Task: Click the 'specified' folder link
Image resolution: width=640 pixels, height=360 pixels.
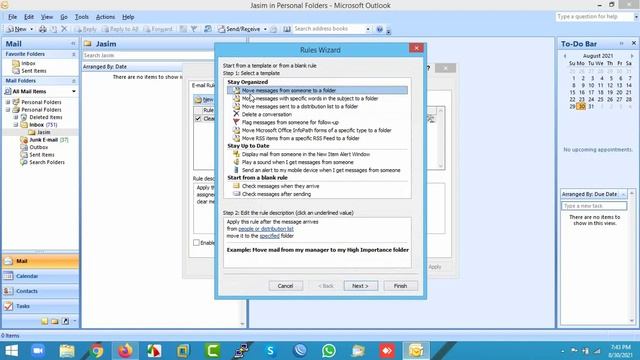Action: tap(269, 236)
